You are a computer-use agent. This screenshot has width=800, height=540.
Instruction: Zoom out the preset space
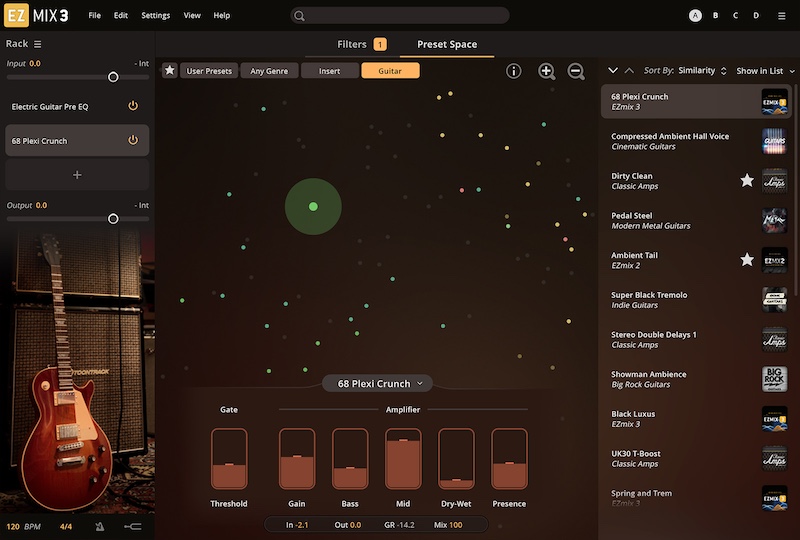click(x=576, y=71)
